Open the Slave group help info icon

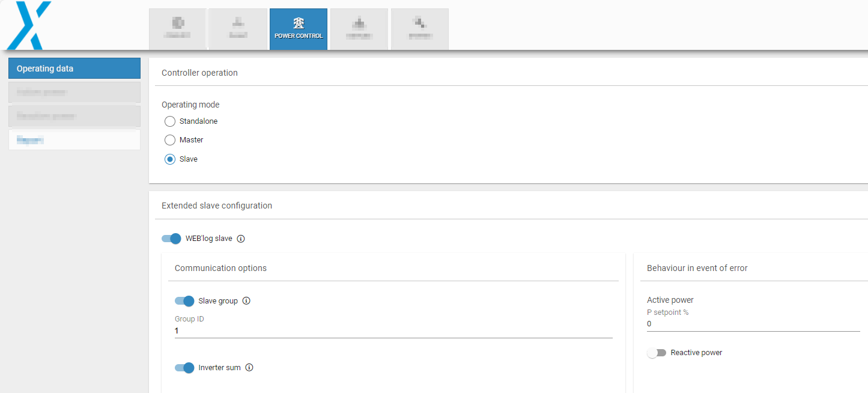246,300
